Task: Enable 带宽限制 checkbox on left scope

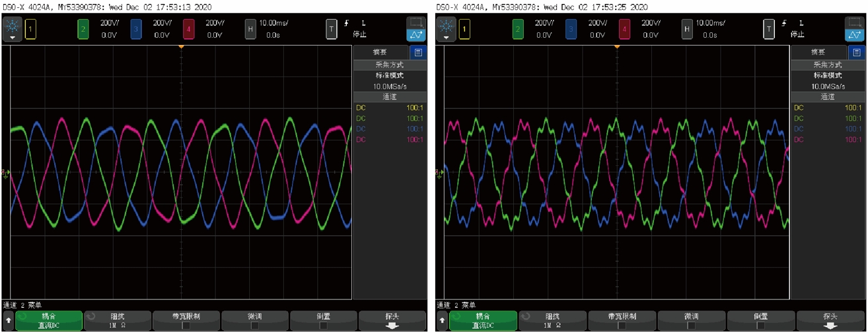Action: click(x=186, y=326)
